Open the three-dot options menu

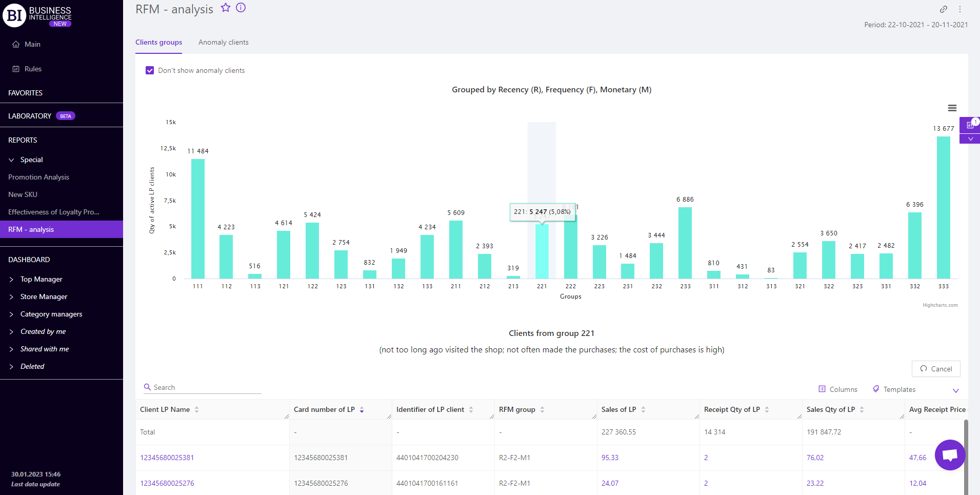coord(960,9)
